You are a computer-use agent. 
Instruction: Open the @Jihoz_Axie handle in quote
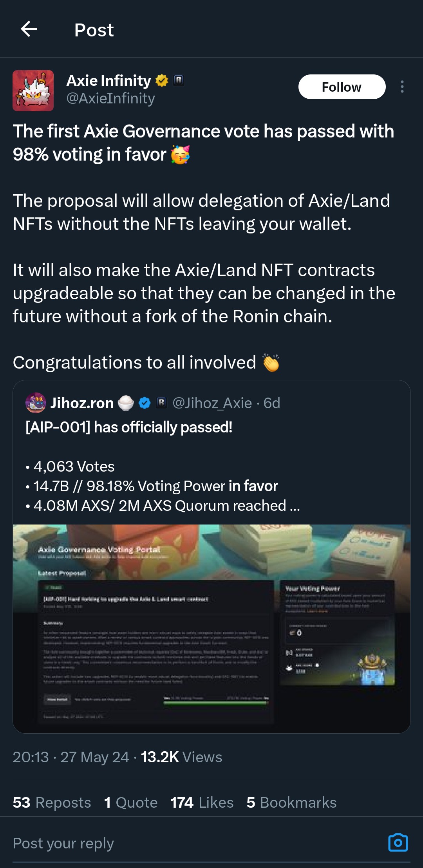(x=212, y=403)
